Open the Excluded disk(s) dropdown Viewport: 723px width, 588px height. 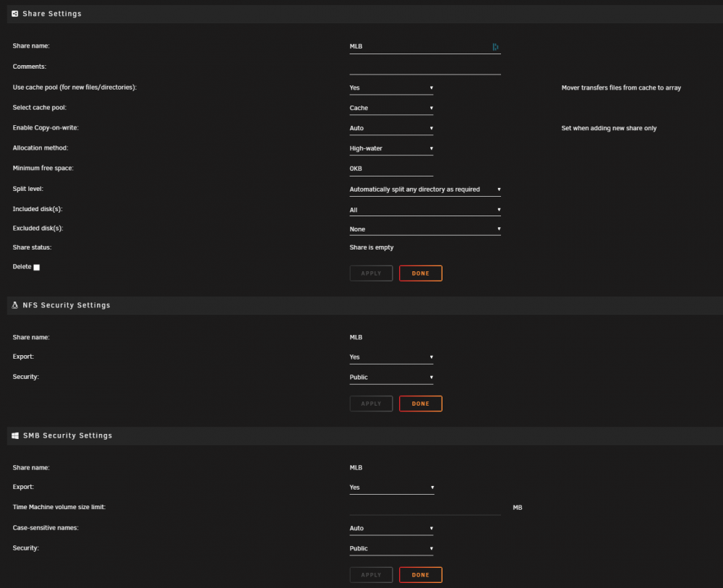pyautogui.click(x=424, y=229)
